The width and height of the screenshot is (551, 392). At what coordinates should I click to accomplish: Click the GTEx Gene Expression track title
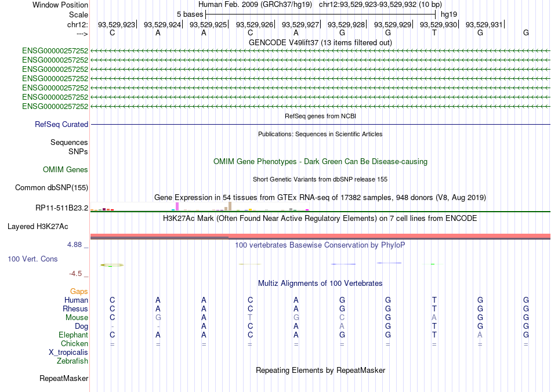[320, 197]
